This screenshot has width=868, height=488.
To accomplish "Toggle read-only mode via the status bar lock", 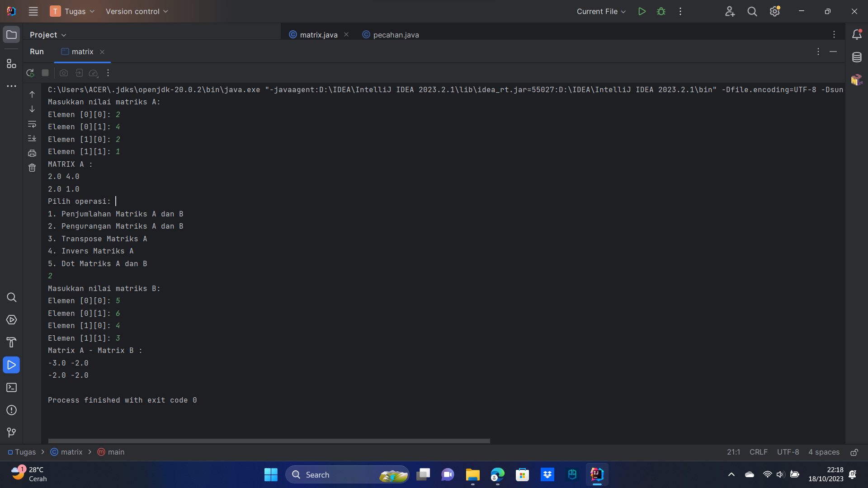I will [x=854, y=452].
